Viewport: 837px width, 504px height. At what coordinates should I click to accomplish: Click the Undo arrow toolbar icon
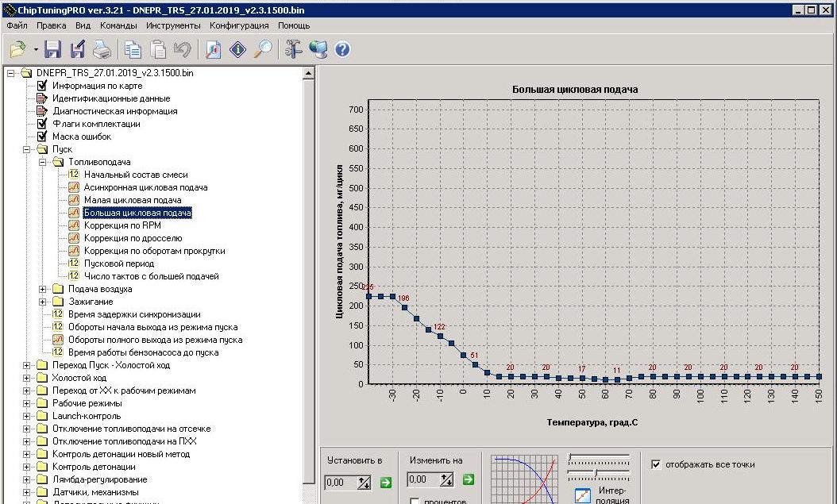click(x=183, y=49)
